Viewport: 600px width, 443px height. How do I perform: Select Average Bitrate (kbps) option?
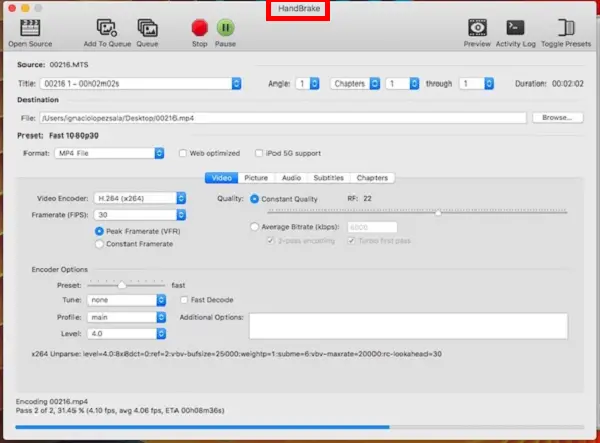tap(254, 227)
